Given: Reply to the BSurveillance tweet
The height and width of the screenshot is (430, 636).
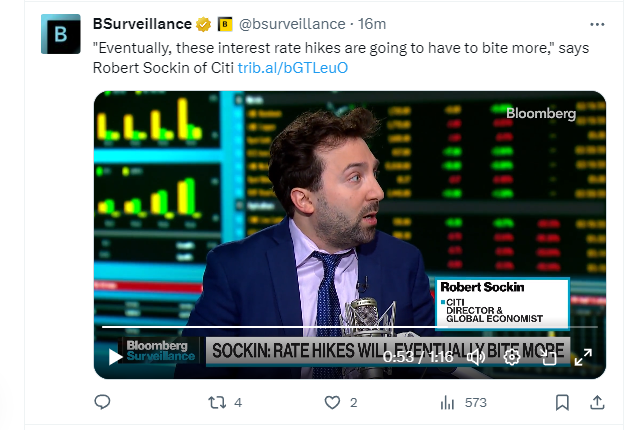Looking at the screenshot, I should coord(102,403).
